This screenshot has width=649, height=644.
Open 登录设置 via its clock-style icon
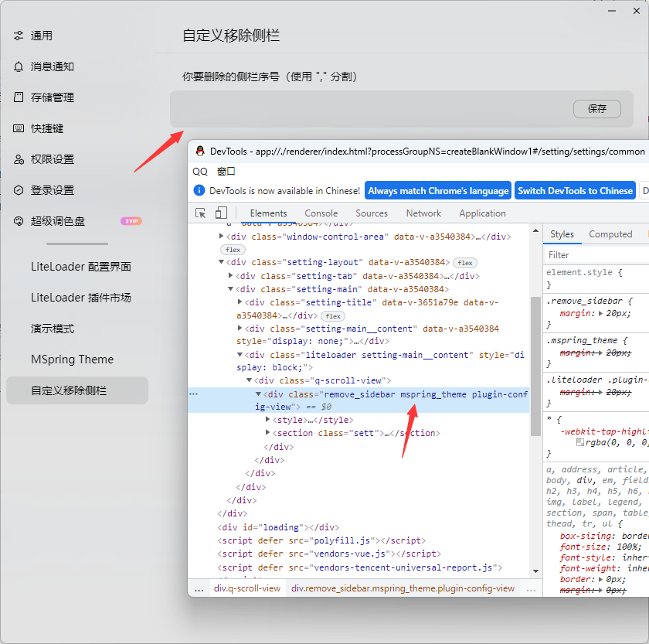[x=19, y=190]
